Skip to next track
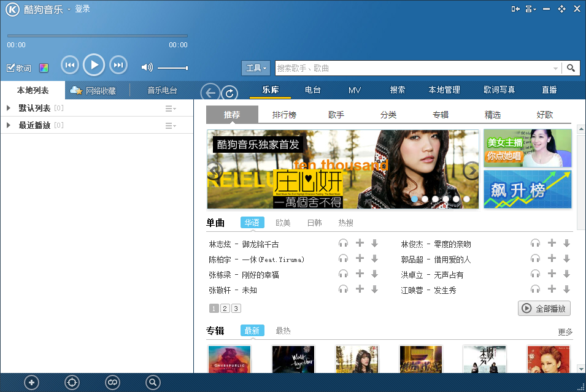586x392 pixels. [x=118, y=65]
